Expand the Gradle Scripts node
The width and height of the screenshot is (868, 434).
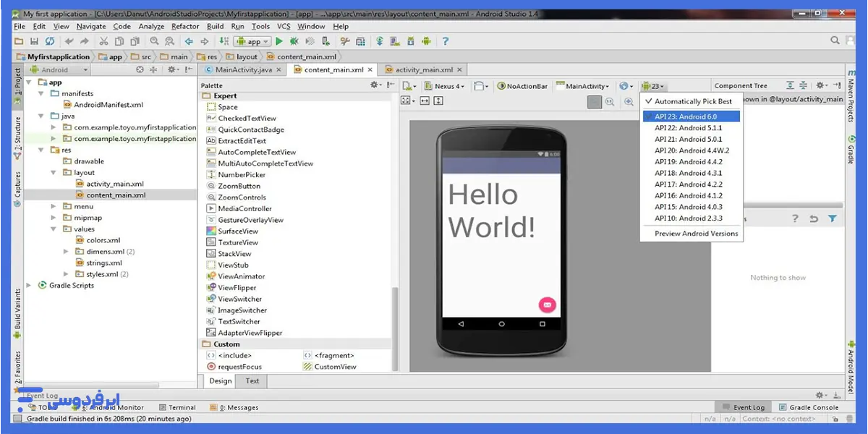coord(30,286)
